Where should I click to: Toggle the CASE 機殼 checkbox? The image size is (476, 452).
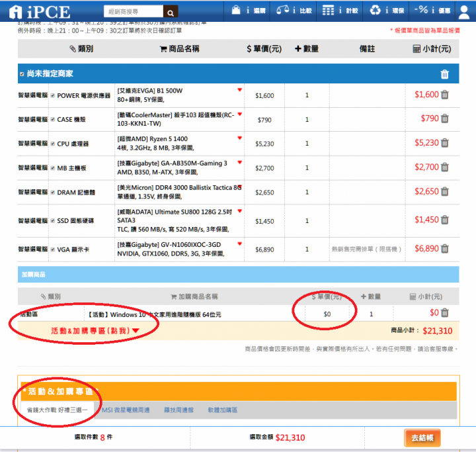click(53, 120)
